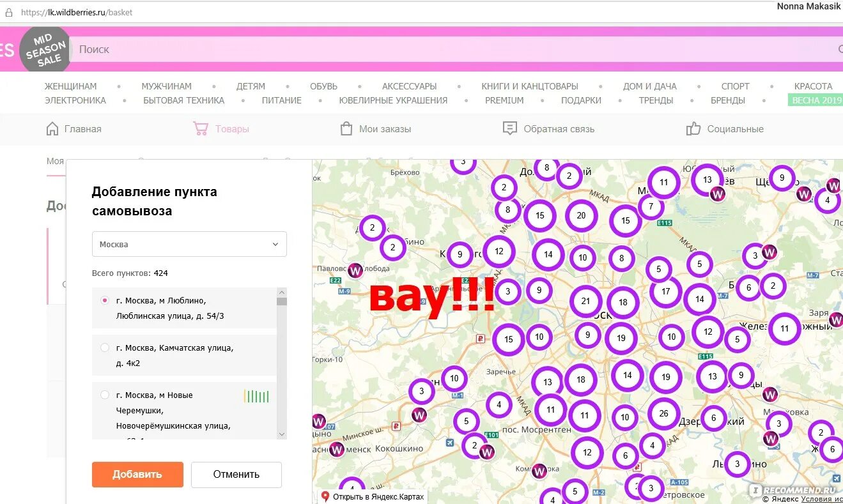Click the map cluster marker 26
Image resolution: width=843 pixels, height=504 pixels.
click(x=664, y=413)
